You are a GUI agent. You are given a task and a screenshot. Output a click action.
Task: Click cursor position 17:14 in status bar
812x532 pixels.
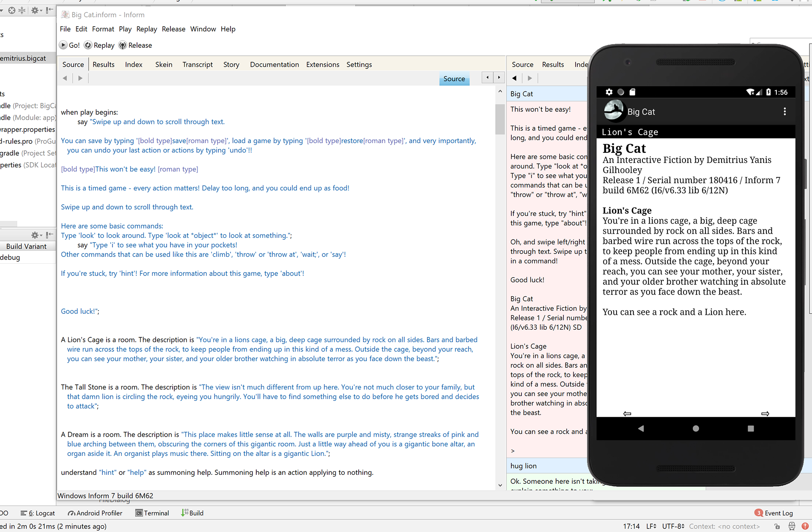coord(631,526)
